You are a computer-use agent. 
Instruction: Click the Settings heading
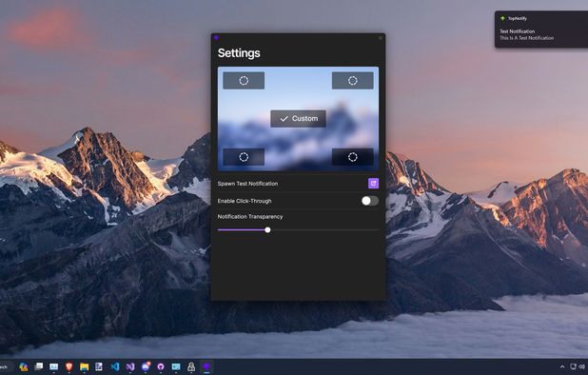239,53
